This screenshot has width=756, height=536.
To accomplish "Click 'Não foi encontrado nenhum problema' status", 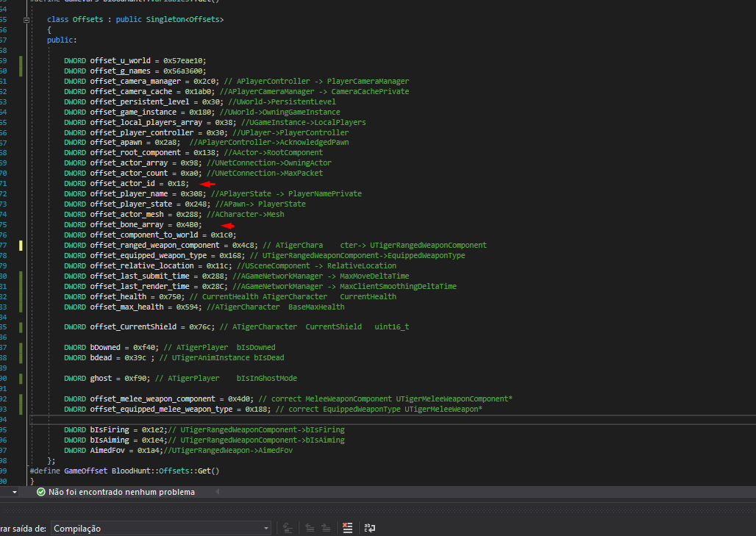I will [x=121, y=492].
